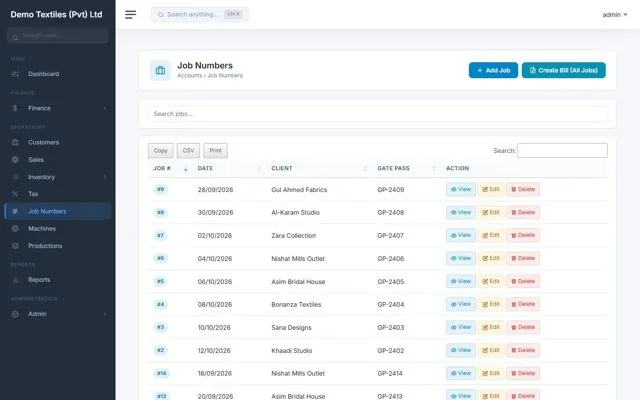The image size is (640, 400).
Task: Click the Job Numbers hash icon
Action: pos(15,211)
